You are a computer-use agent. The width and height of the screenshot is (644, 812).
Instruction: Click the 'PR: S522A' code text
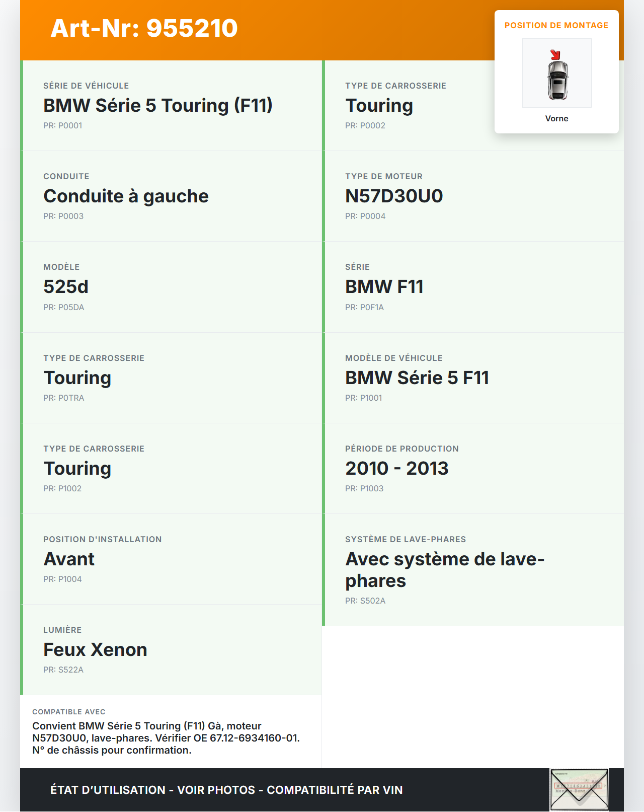63,670
